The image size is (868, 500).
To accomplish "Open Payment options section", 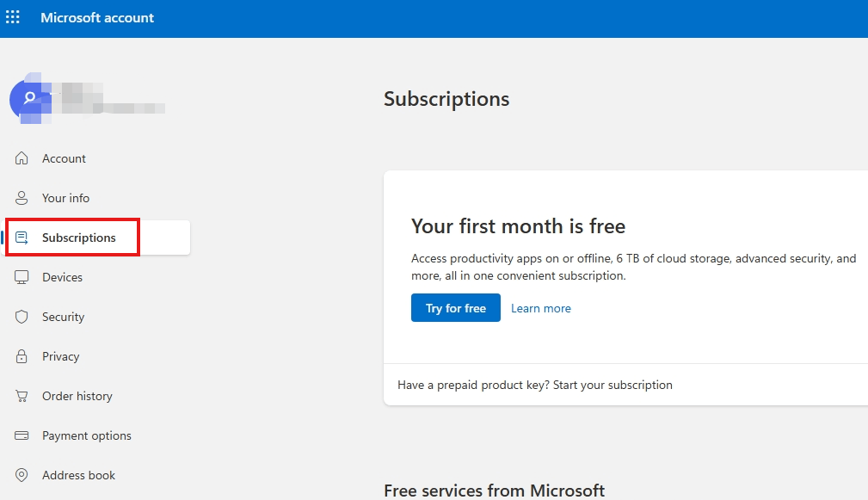I will [x=87, y=435].
